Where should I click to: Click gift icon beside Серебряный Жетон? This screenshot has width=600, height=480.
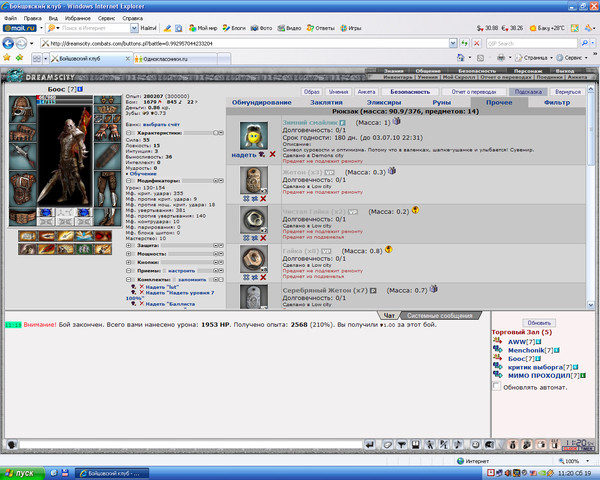coord(434,289)
